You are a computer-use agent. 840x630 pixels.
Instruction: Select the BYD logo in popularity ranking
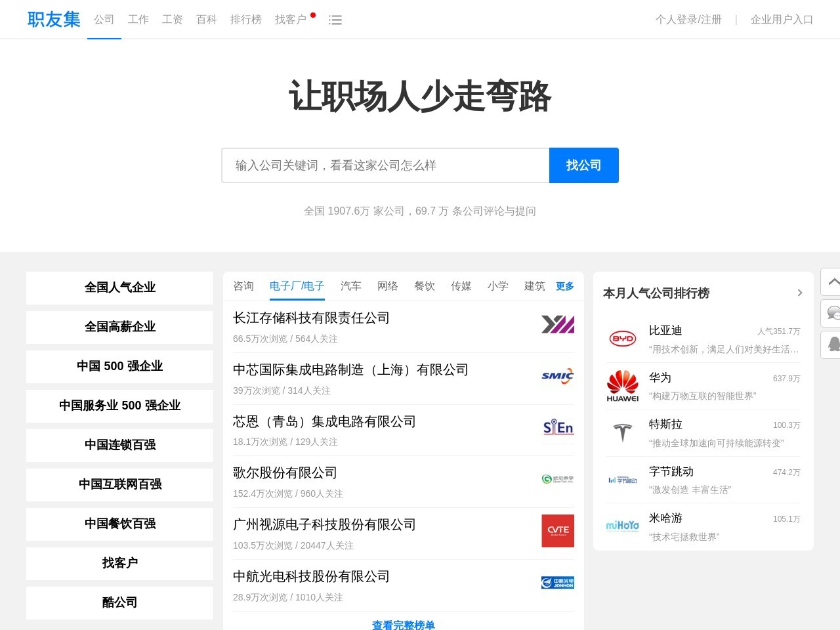(622, 338)
